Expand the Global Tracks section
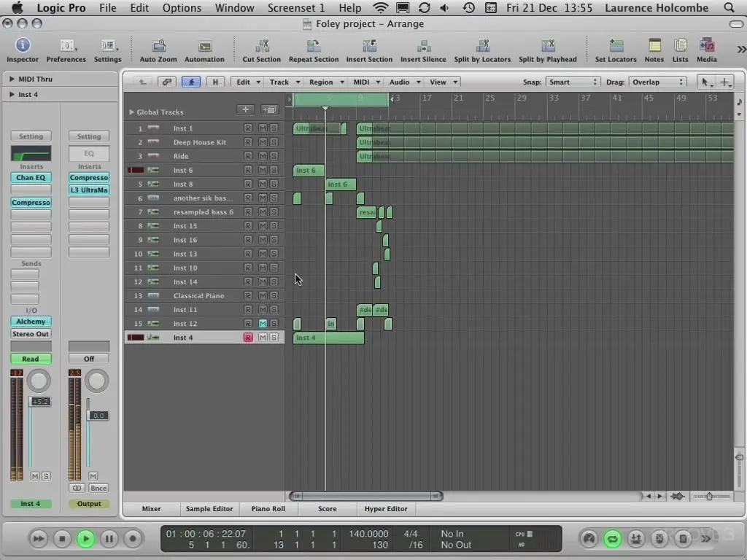Screen dimensions: 747x560 click(x=131, y=112)
